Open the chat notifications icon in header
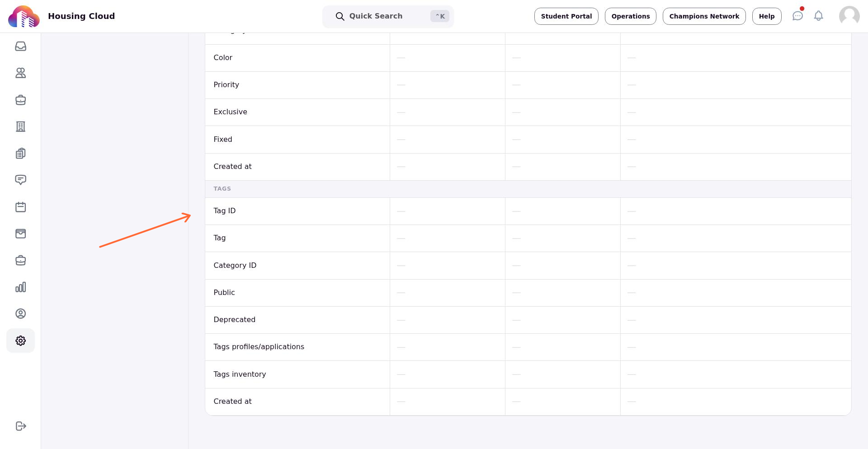This screenshot has height=449, width=868. 798,16
